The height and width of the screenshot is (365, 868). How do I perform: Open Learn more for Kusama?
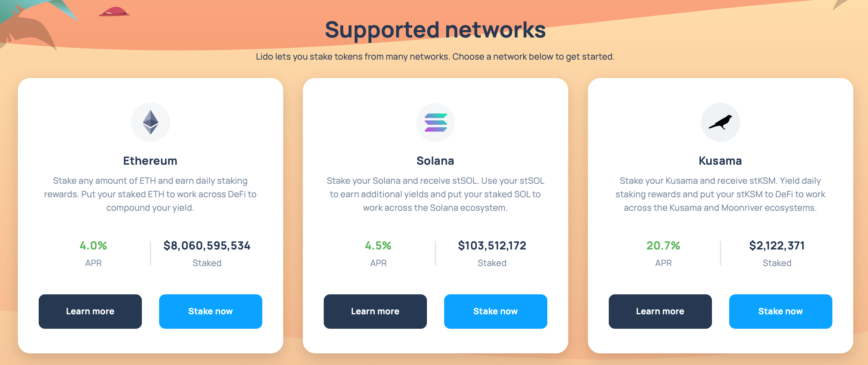pyautogui.click(x=660, y=311)
